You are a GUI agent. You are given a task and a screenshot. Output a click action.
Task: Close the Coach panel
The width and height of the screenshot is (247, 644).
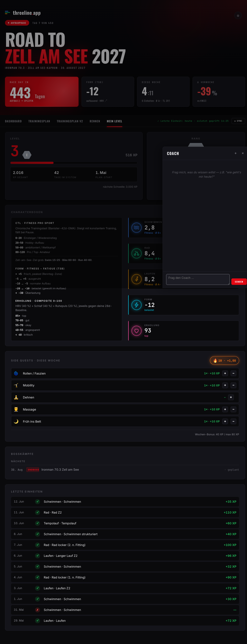243,153
